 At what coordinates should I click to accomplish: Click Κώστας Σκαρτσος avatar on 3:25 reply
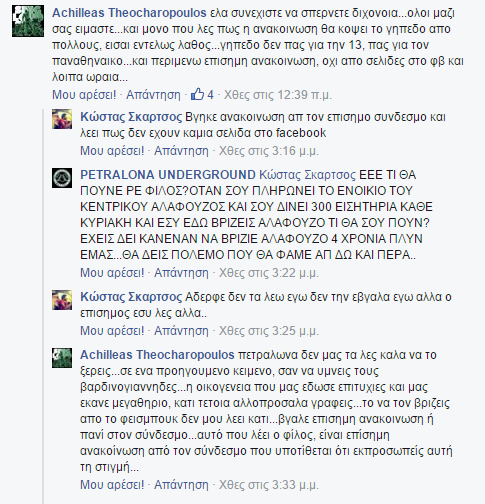pos(62,300)
